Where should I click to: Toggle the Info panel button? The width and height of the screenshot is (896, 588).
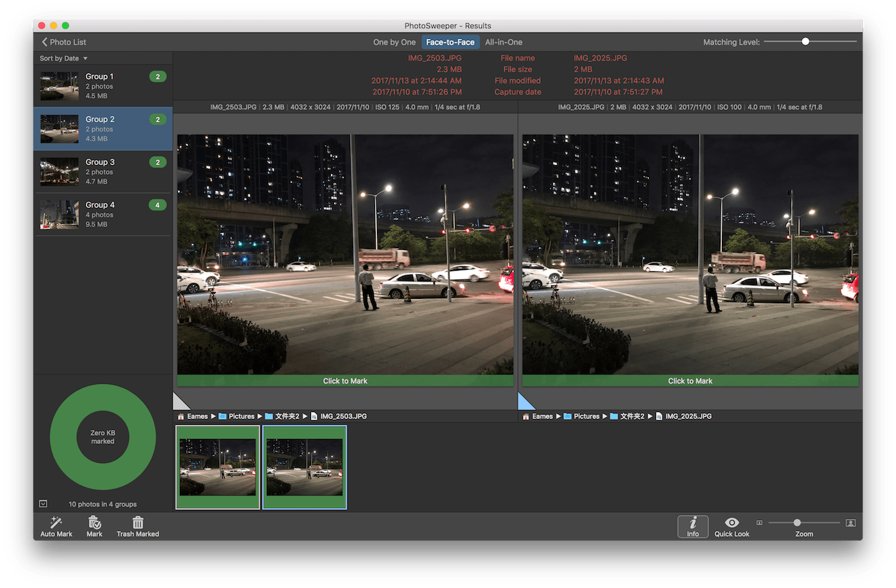click(x=692, y=526)
